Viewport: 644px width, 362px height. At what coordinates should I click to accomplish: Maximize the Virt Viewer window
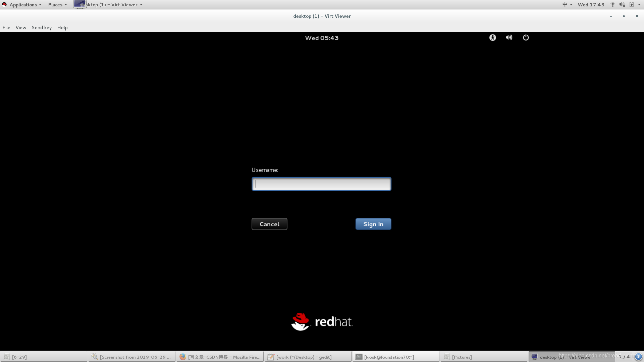pos(624,16)
